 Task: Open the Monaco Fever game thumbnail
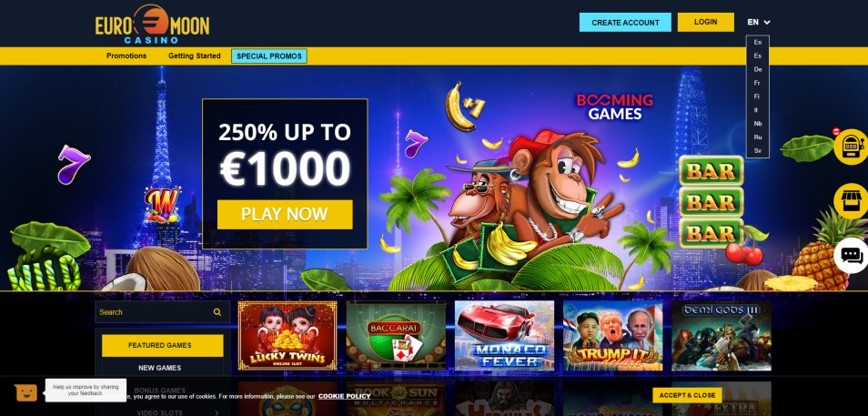tap(504, 336)
